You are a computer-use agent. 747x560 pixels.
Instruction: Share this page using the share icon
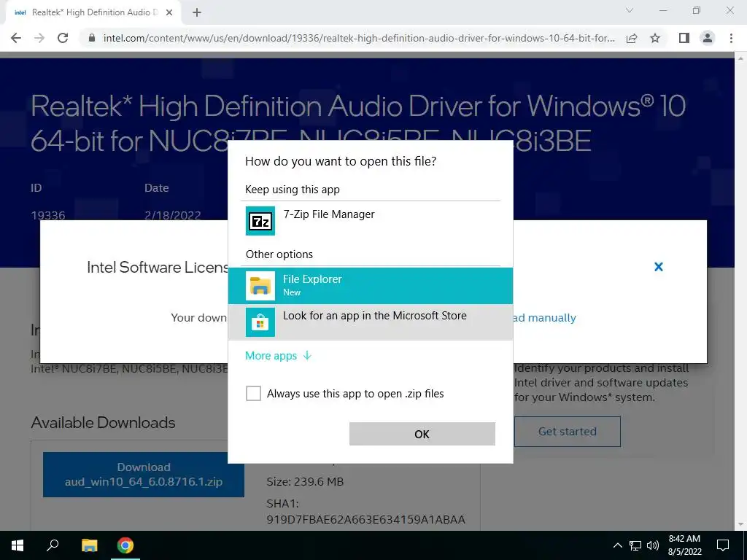click(632, 38)
